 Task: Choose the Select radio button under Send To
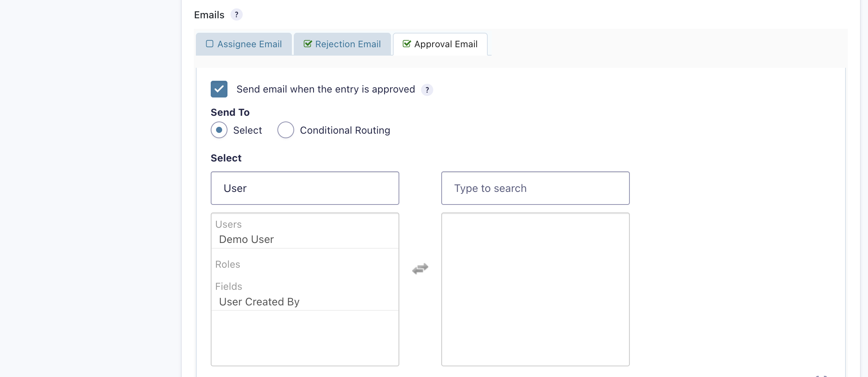219,130
